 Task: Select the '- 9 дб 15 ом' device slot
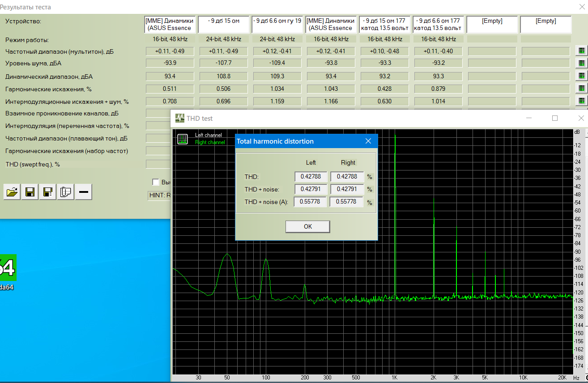(x=223, y=25)
